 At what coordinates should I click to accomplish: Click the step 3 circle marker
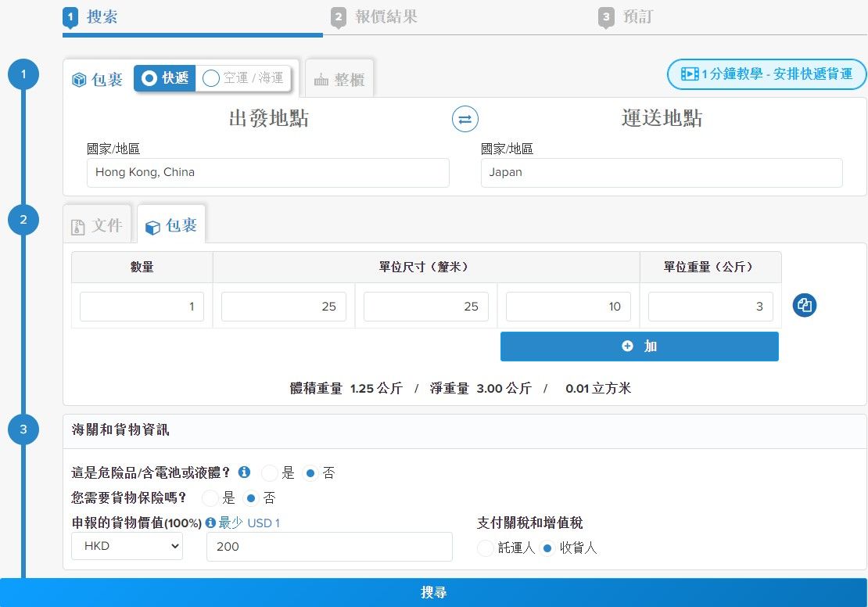(23, 429)
